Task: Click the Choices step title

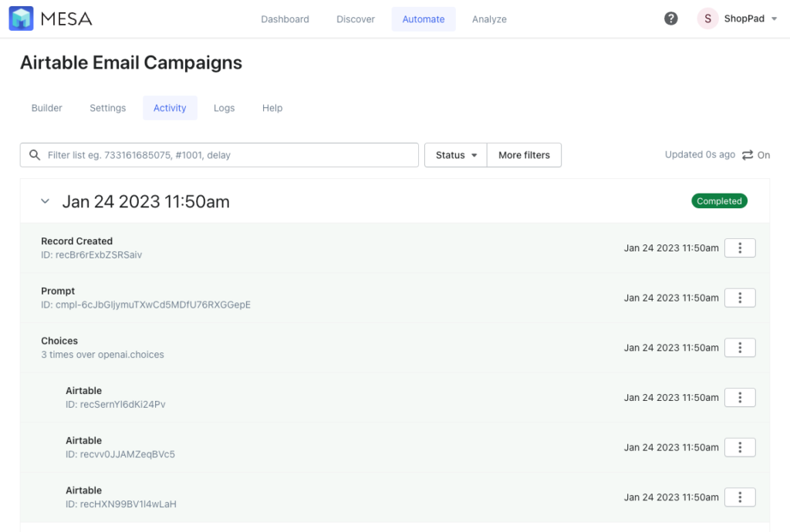Action: point(59,341)
